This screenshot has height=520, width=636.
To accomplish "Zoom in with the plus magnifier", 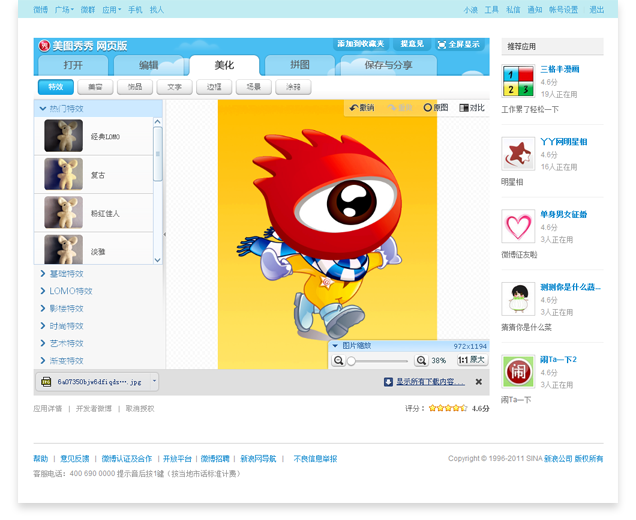I will [421, 360].
